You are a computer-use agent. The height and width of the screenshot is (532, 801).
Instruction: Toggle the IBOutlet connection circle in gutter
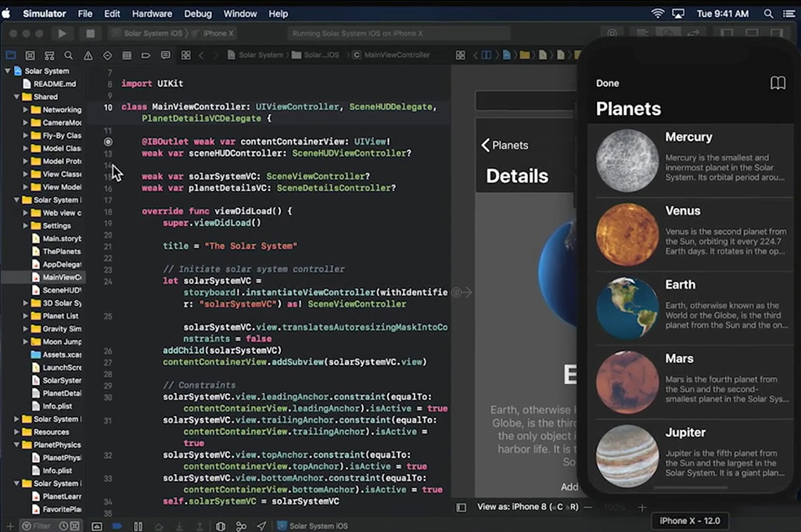[x=108, y=142]
